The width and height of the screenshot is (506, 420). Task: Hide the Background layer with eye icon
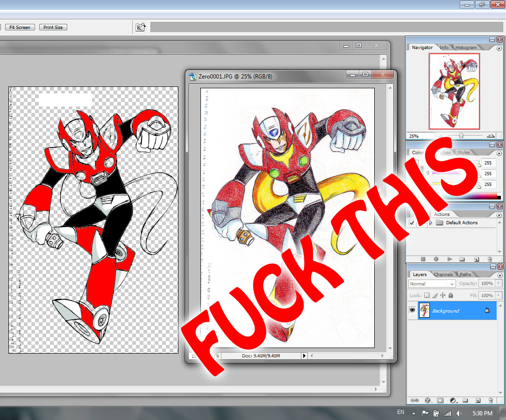coord(412,310)
